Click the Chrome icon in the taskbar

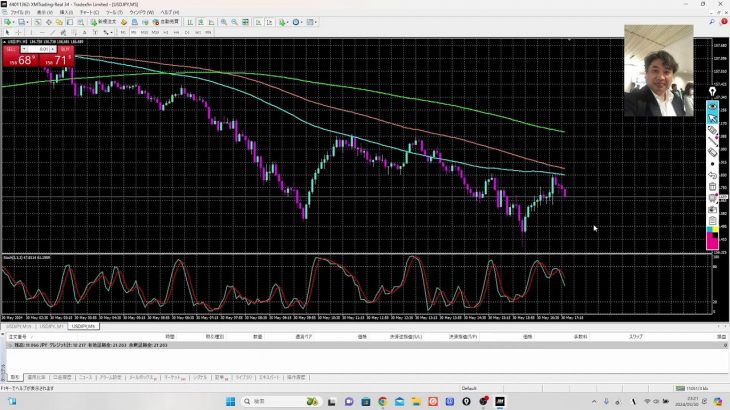click(x=382, y=401)
